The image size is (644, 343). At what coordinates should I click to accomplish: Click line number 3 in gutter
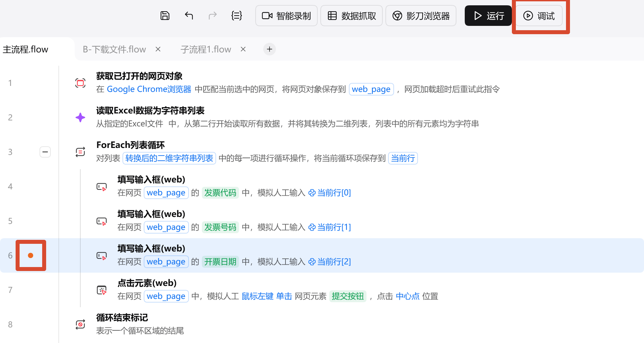click(x=10, y=152)
